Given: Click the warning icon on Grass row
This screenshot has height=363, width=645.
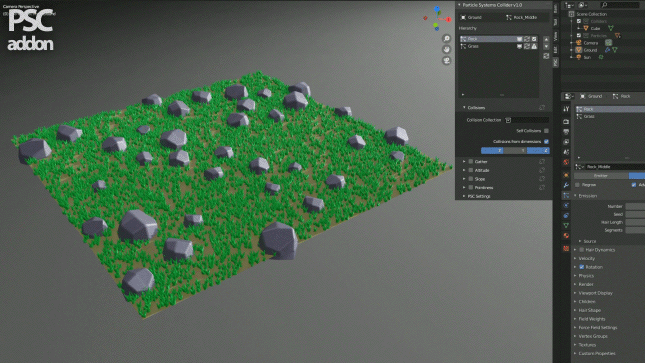Looking at the screenshot, I should (x=534, y=47).
